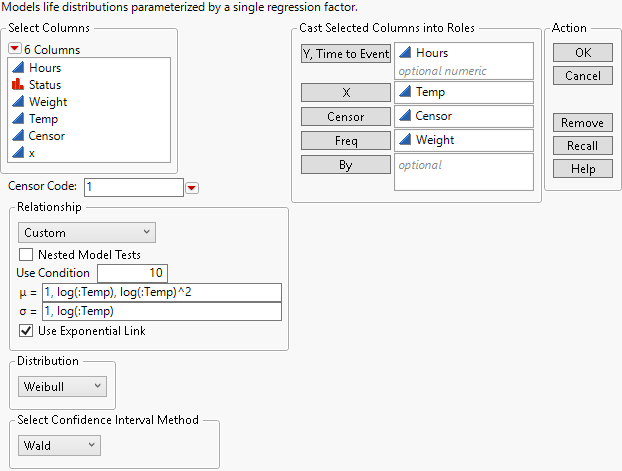Viewport: 622px width, 471px height.
Task: Click Hours in the Y role box
Action: (432, 53)
